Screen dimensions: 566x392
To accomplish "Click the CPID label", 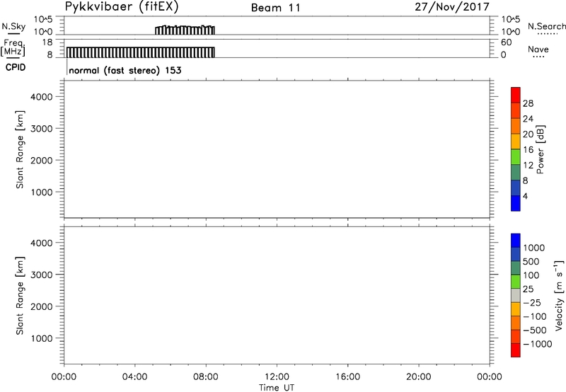I will [16, 67].
